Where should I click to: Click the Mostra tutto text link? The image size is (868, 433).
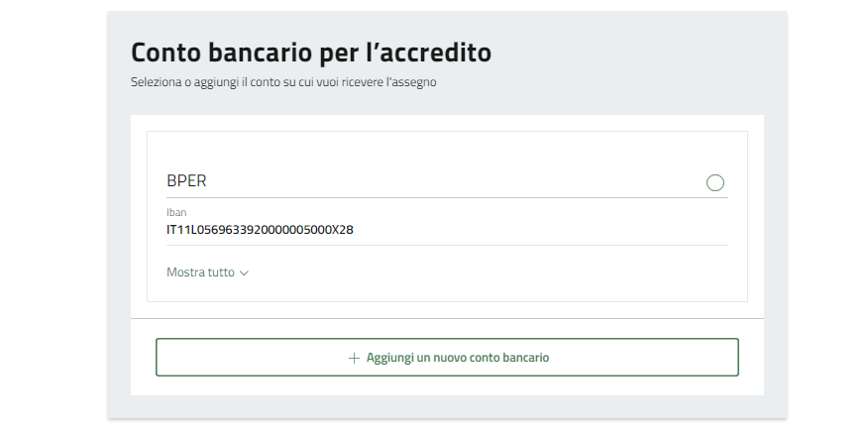200,272
